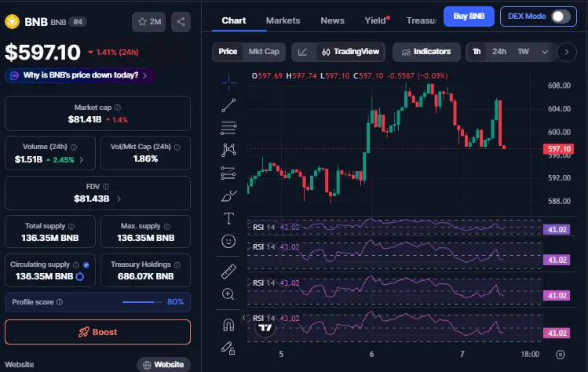Open Volume (24h) info icon
Screen dimensions: 588x372
(74, 148)
